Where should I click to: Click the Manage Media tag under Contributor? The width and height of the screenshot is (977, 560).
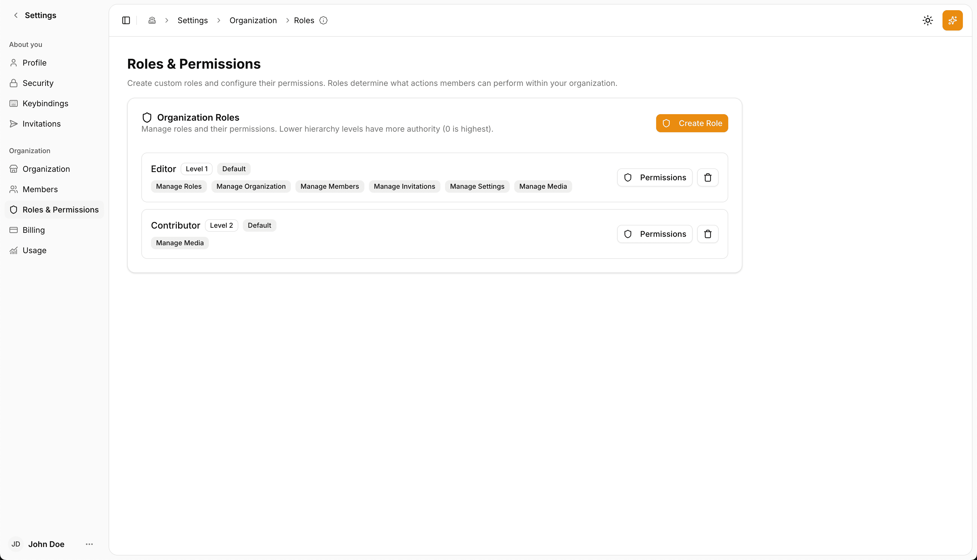[x=180, y=243]
